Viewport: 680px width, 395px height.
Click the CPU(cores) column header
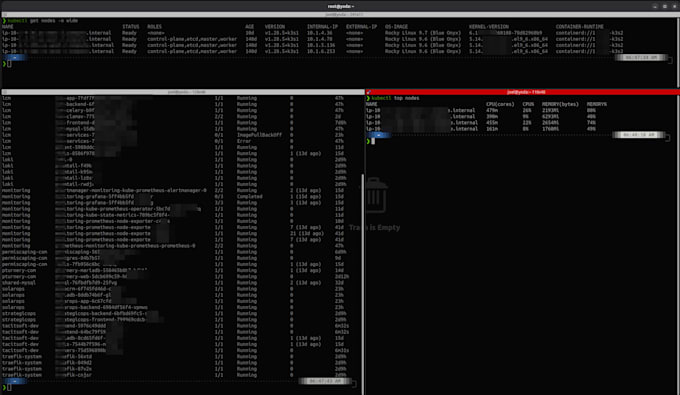pos(500,104)
